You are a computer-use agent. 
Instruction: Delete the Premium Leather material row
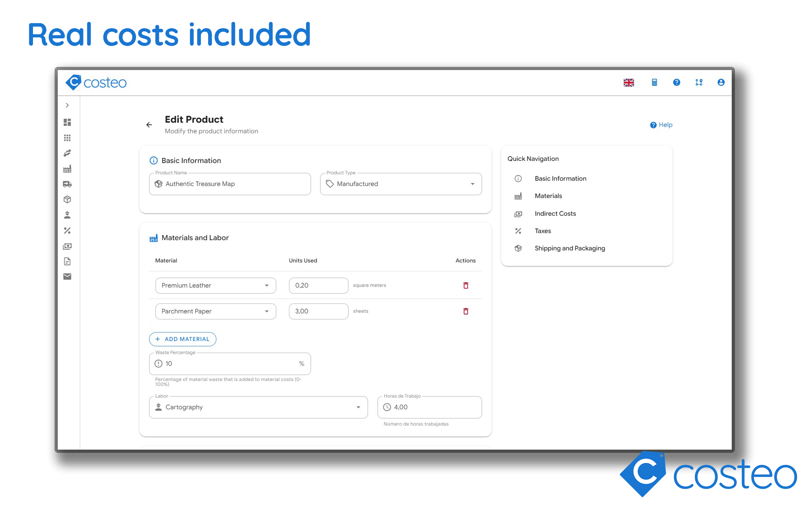(x=465, y=286)
